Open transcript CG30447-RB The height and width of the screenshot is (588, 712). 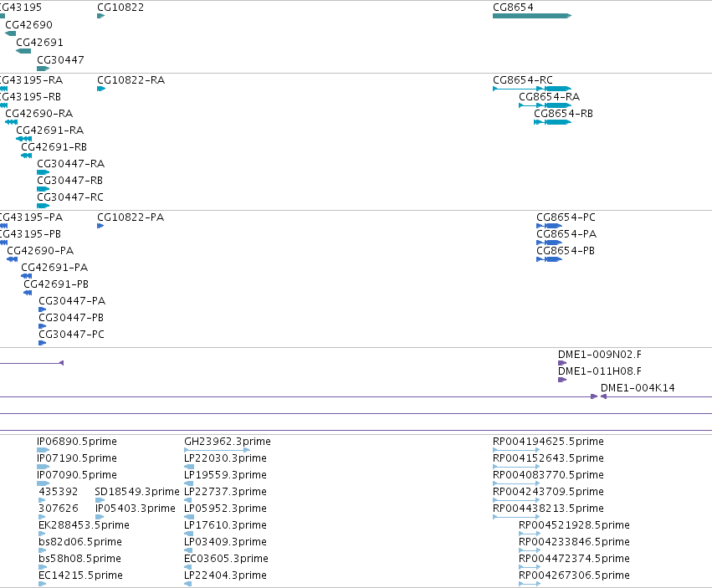click(x=44, y=189)
